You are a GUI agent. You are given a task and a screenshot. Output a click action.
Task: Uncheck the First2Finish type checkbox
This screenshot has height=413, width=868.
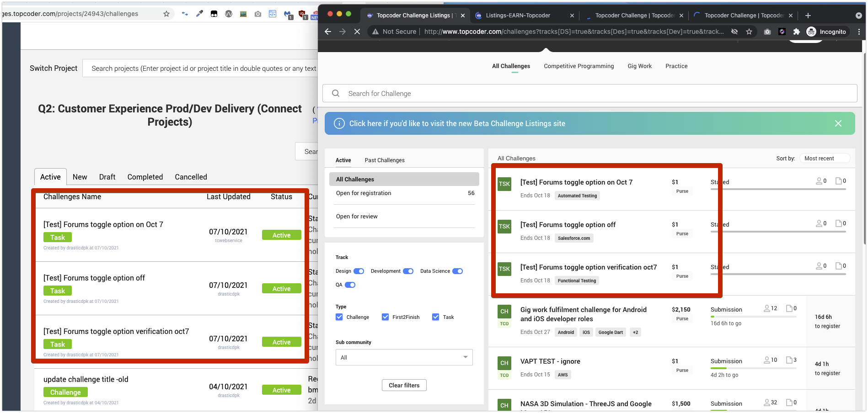(x=385, y=317)
